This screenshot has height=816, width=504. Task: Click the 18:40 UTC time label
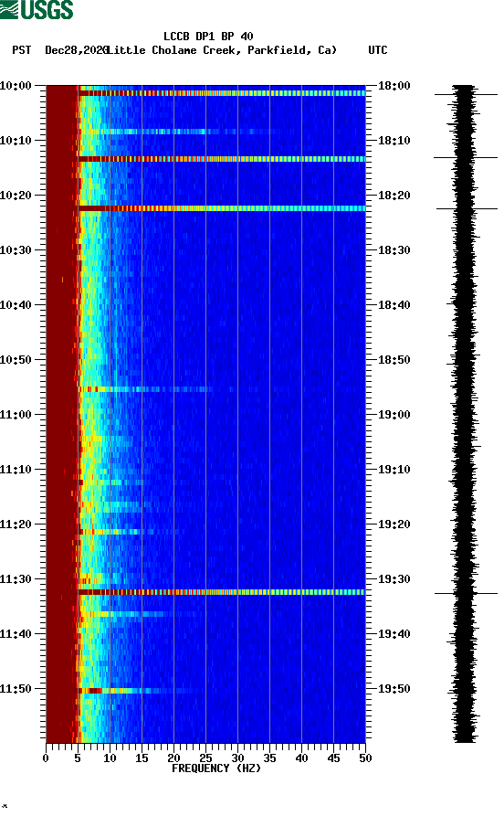tap(394, 305)
